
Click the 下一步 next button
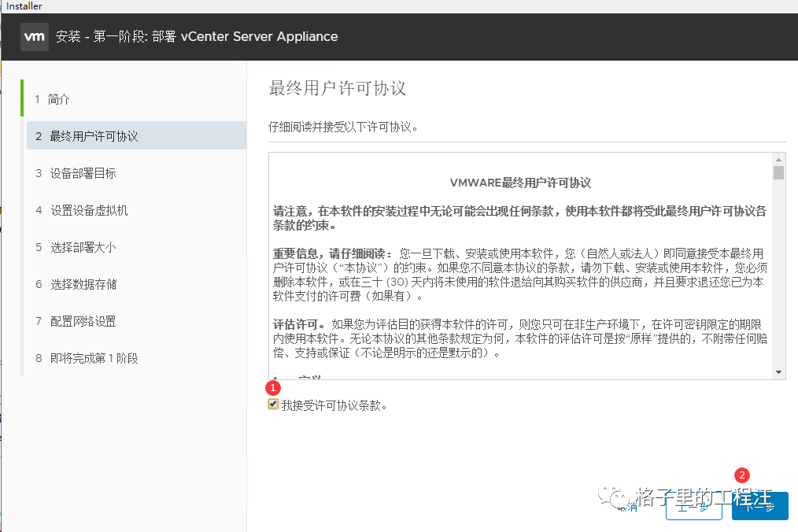[759, 506]
